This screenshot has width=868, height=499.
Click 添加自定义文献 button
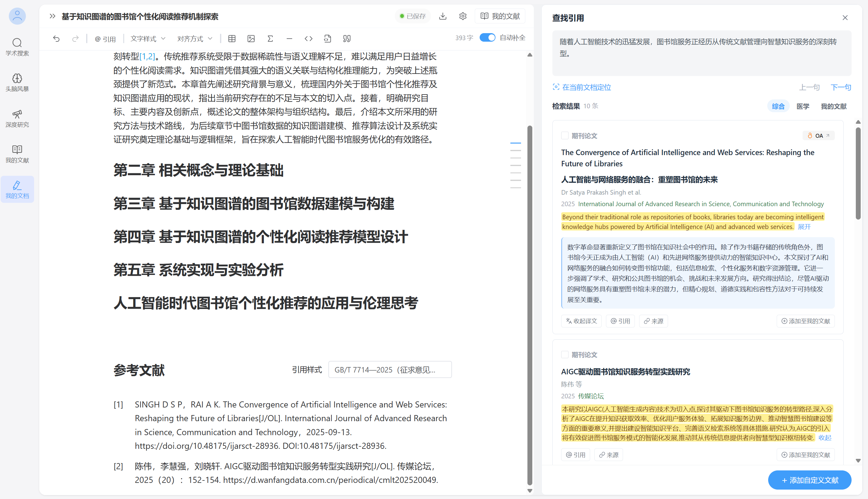[810, 480]
